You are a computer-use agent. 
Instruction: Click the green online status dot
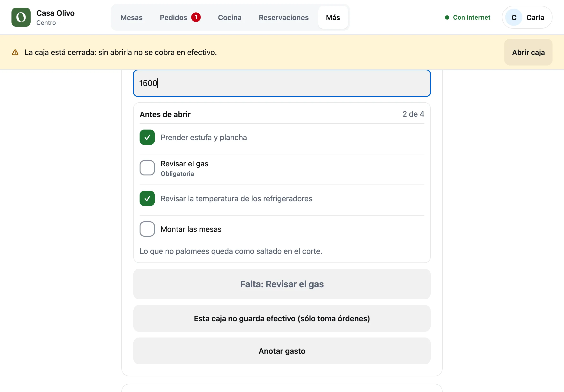tap(447, 17)
